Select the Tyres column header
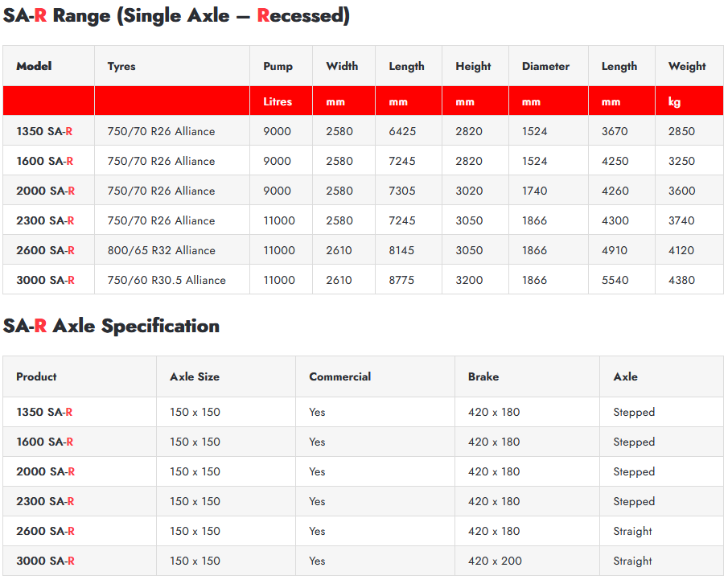Viewport: 728px width, 584px height. pos(121,67)
